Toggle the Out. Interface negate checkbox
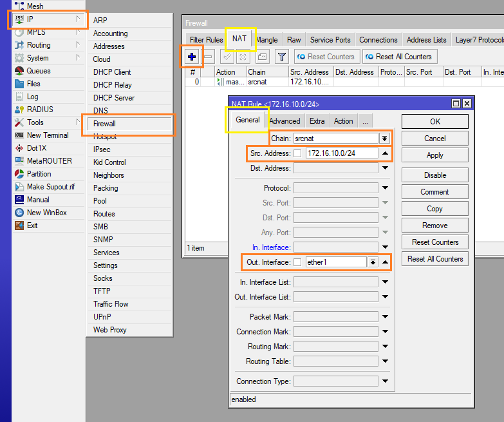504x422 pixels. pyautogui.click(x=297, y=262)
